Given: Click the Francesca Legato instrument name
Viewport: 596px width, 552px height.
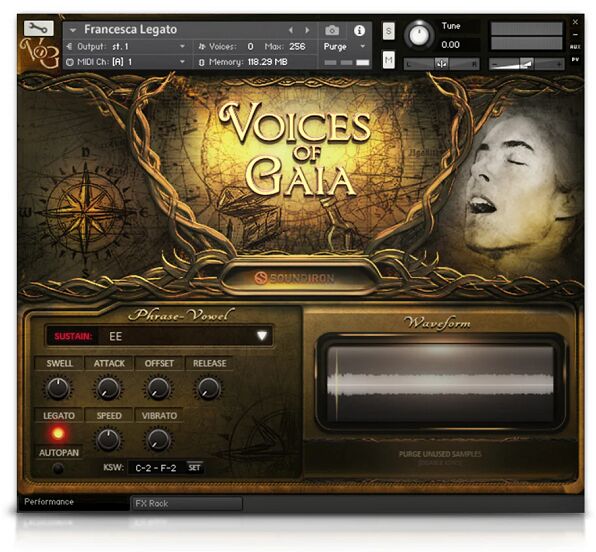Looking at the screenshot, I should coord(130,29).
